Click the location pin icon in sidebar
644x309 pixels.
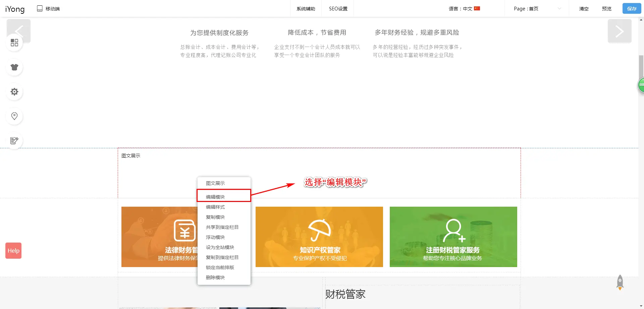(x=14, y=116)
